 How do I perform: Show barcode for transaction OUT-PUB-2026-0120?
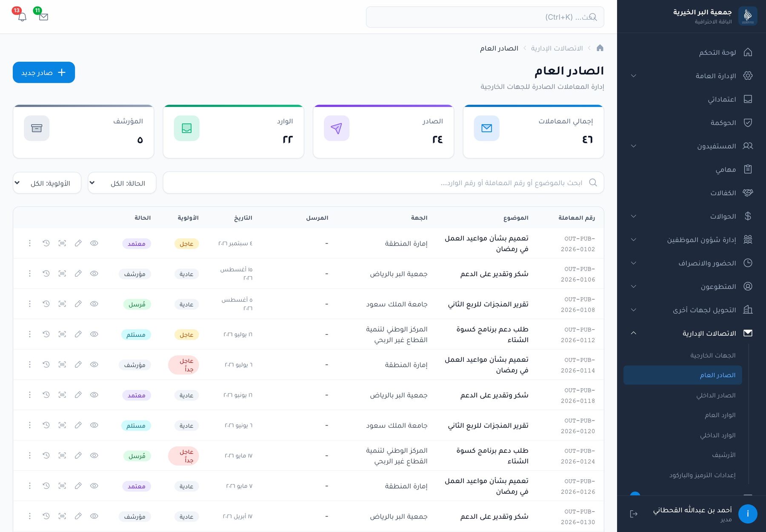point(62,425)
